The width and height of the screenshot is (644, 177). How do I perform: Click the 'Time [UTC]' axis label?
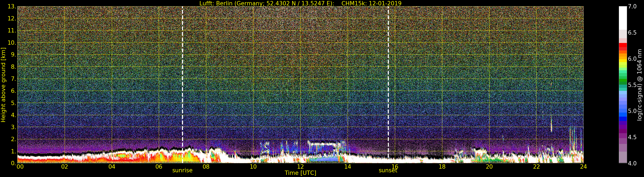pos(300,173)
